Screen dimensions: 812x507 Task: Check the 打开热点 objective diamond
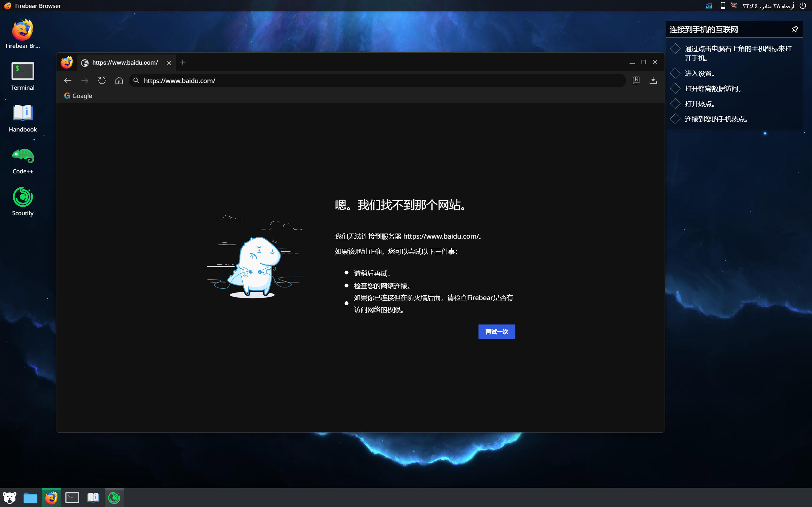tap(675, 104)
